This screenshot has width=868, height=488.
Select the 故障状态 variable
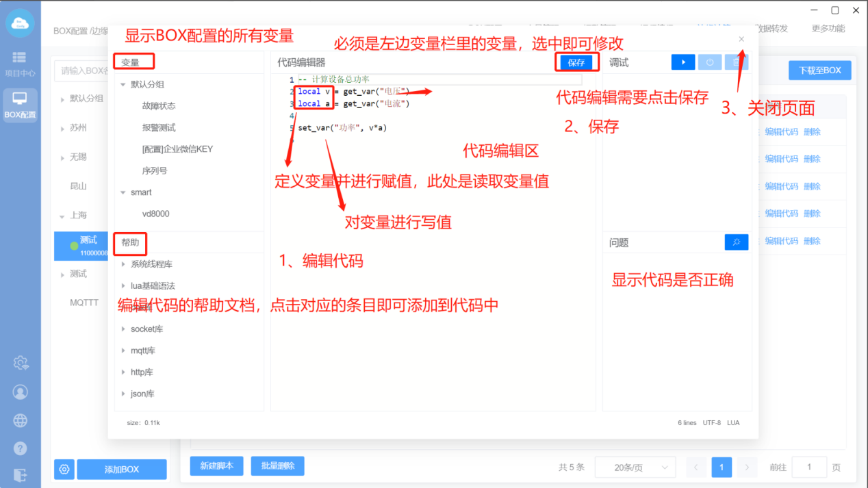159,106
